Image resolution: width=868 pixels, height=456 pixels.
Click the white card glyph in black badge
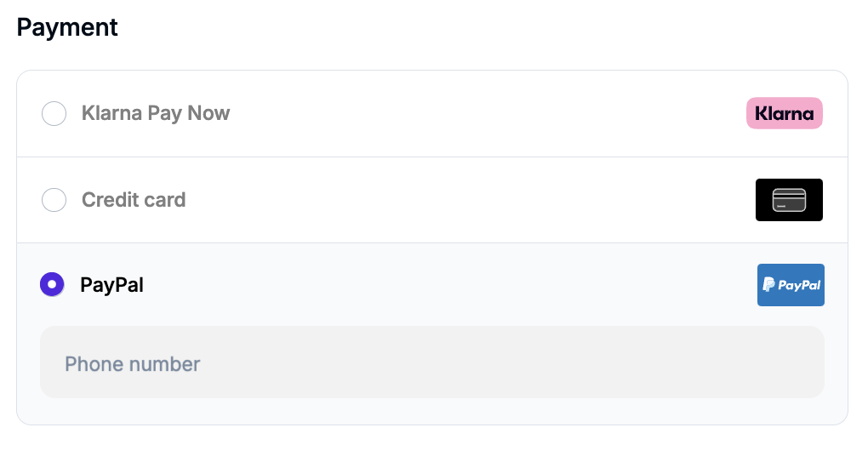[789, 200]
